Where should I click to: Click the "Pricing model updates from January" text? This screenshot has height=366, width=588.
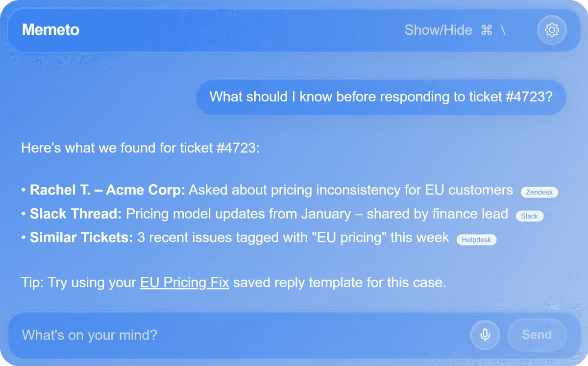[238, 214]
